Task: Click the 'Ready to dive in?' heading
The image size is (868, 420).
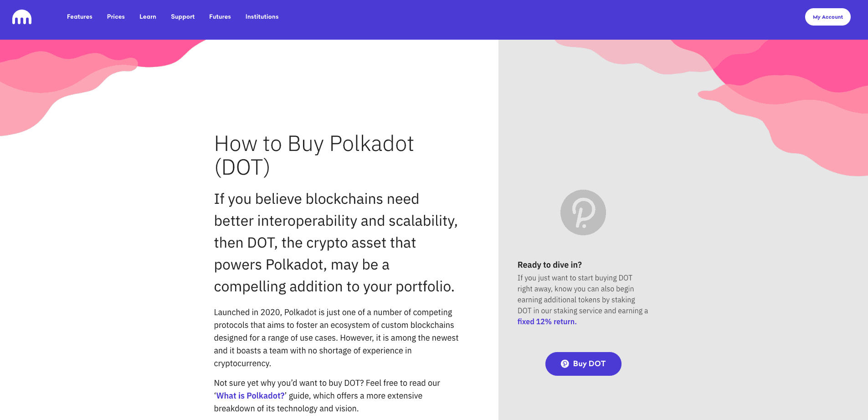Action: click(550, 265)
